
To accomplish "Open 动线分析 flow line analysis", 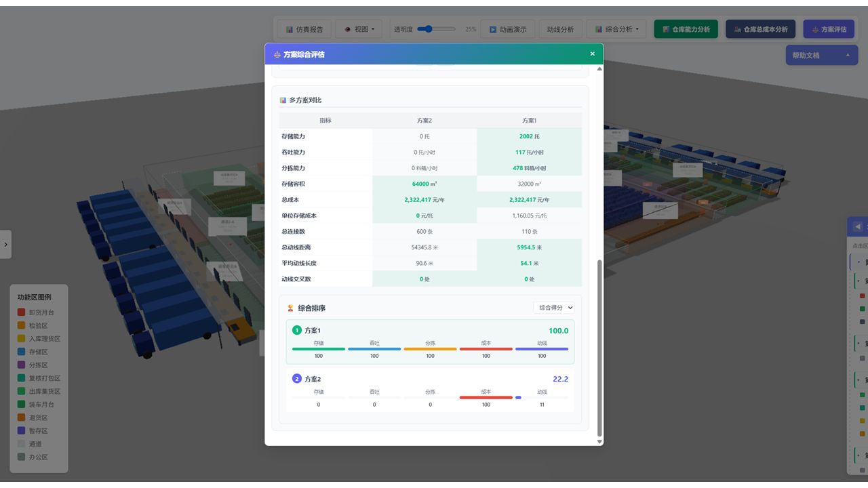I will click(x=560, y=29).
